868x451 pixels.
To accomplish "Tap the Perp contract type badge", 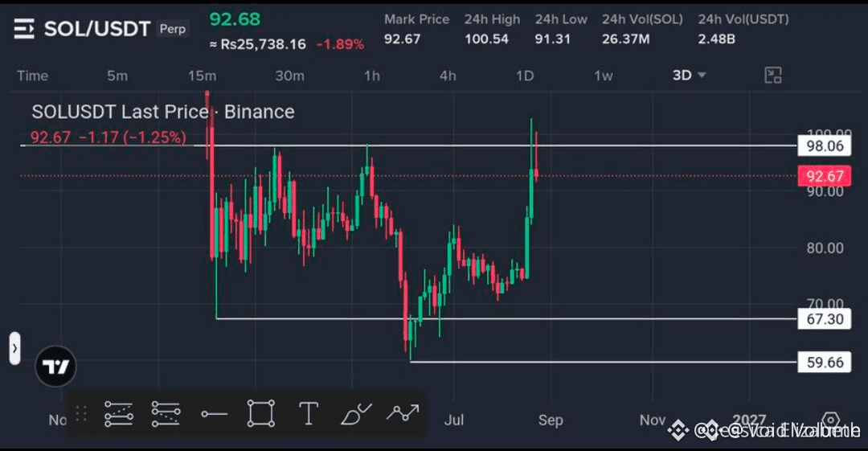I will [173, 29].
